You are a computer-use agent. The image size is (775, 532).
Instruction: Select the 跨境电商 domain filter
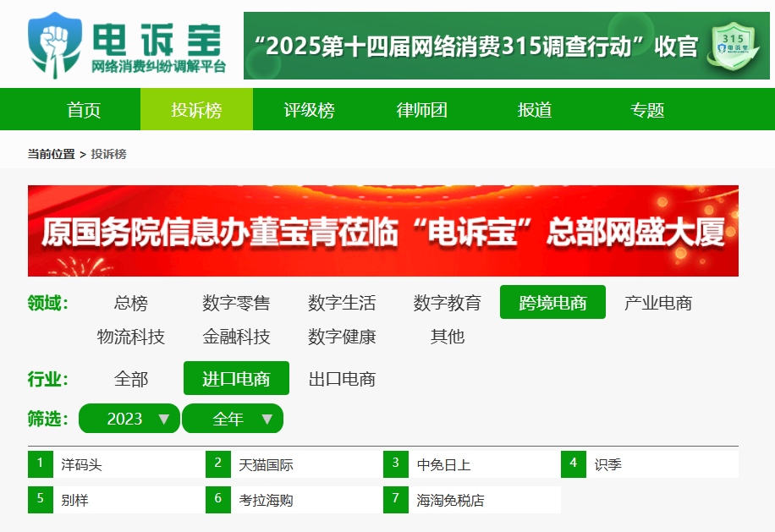tap(552, 302)
